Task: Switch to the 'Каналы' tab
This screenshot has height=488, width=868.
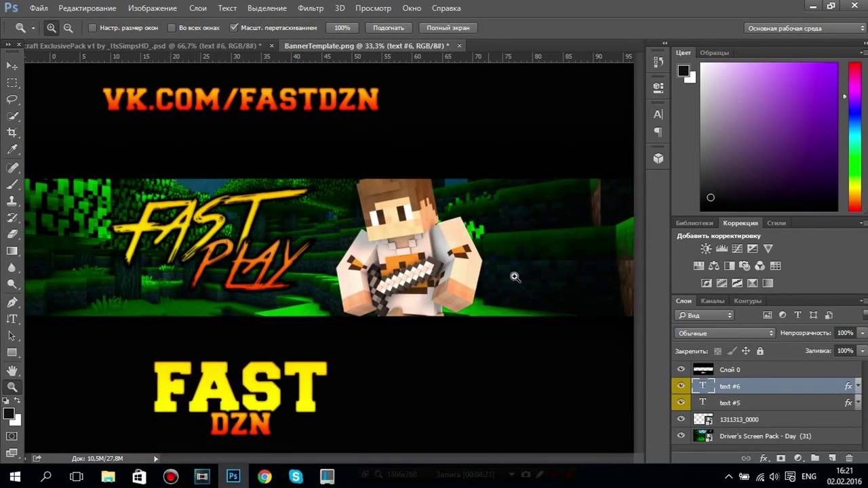Action: click(x=713, y=301)
